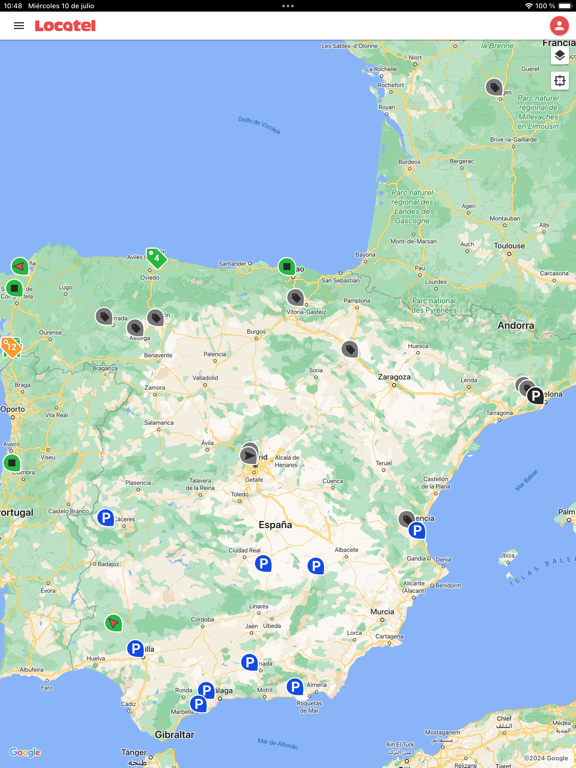Open the green cluster of 4 near Avilés
This screenshot has width=576, height=768.
156,258
